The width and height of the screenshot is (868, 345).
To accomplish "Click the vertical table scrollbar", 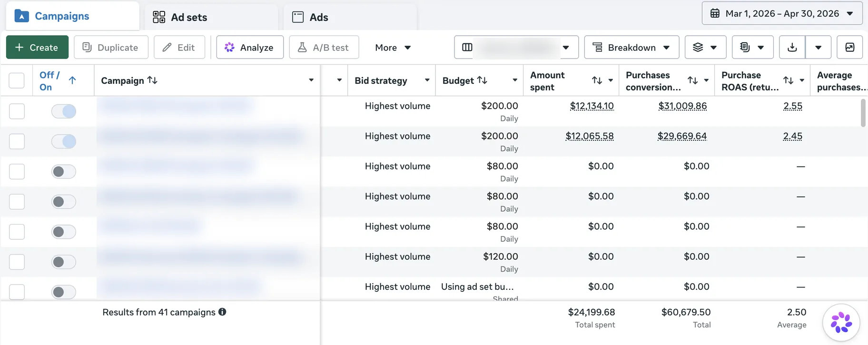I will (x=863, y=113).
